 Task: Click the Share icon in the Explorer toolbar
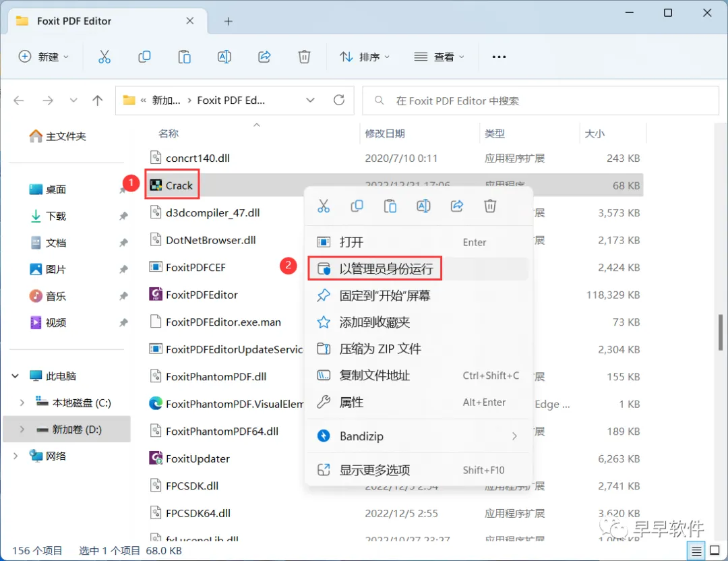(x=264, y=57)
